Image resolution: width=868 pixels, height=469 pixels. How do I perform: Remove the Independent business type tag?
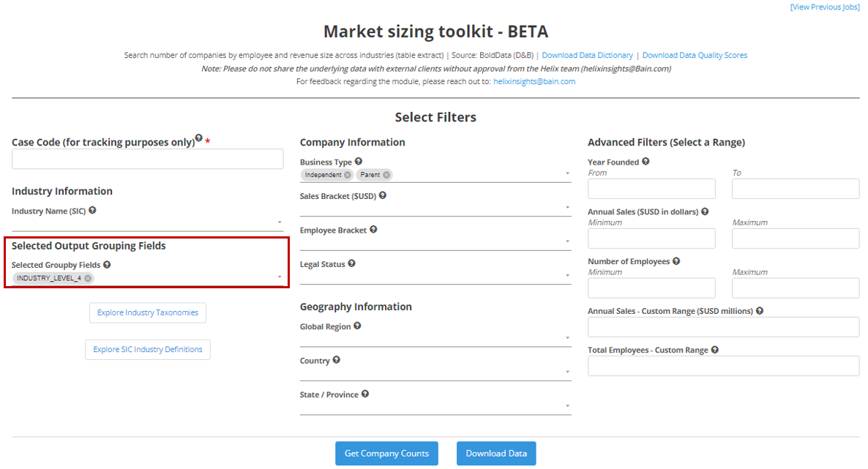348,175
